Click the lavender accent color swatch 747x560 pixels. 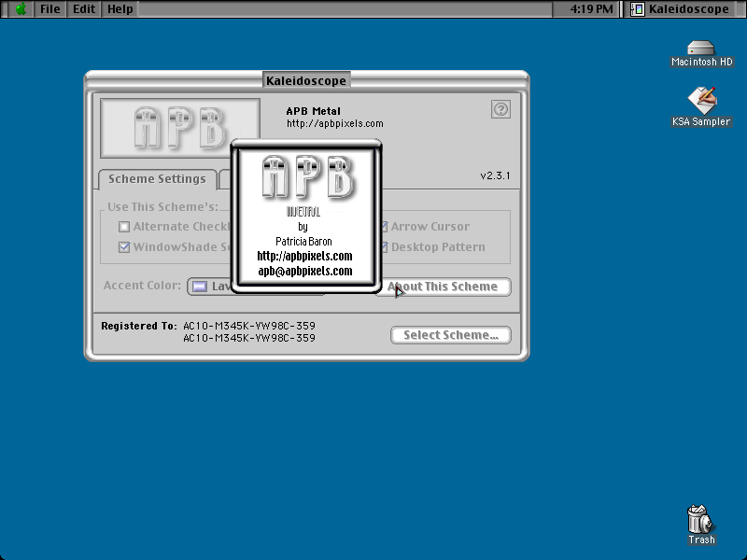200,287
